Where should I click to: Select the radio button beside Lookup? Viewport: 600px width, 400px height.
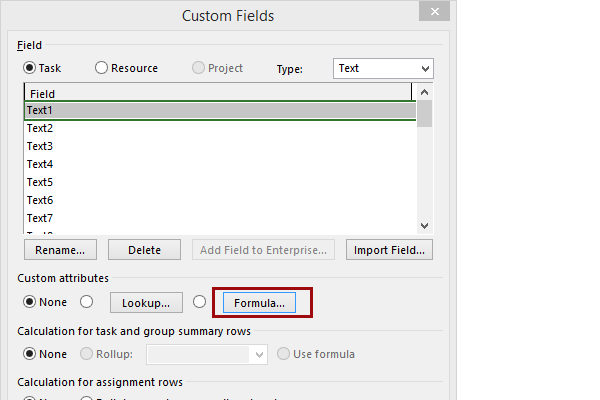[x=86, y=302]
